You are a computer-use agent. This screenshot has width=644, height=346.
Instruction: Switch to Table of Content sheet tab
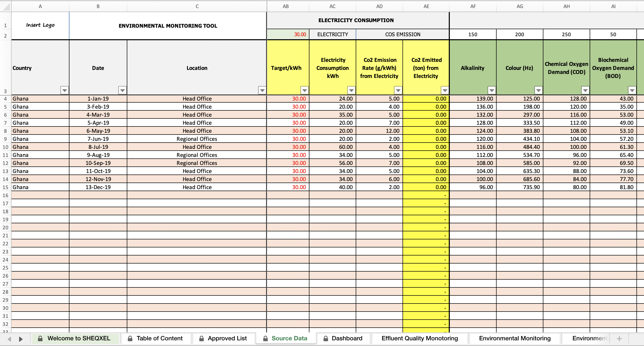tap(156, 338)
